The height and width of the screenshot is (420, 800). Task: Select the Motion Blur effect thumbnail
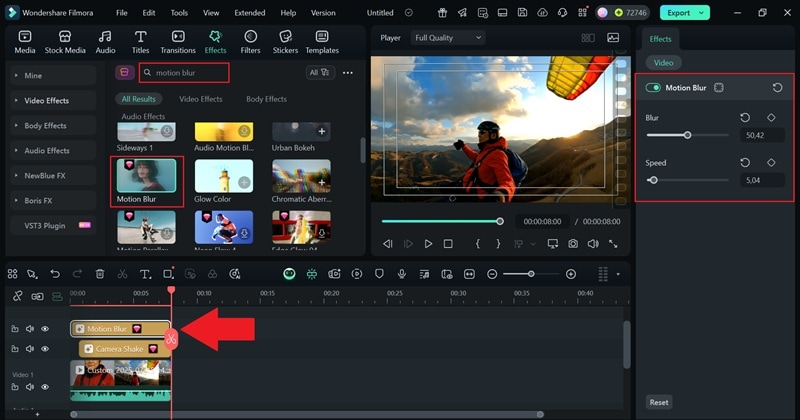tap(146, 176)
